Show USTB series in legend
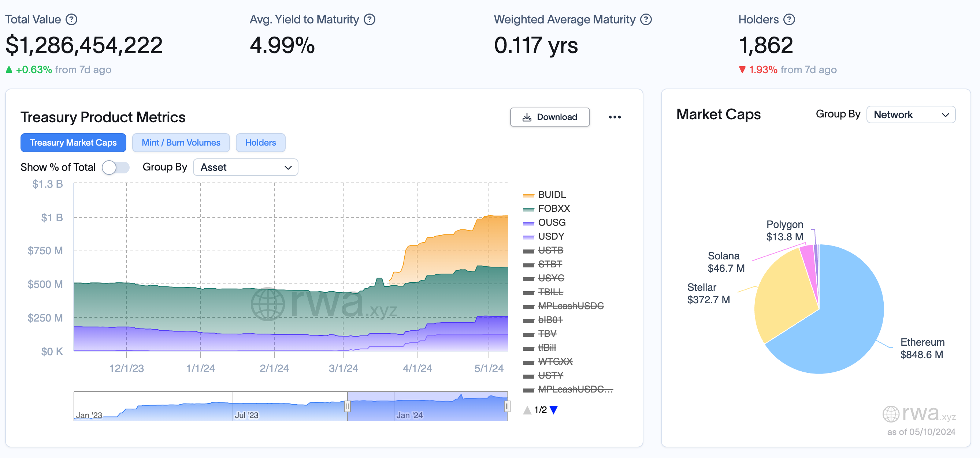The image size is (980, 458). point(550,250)
